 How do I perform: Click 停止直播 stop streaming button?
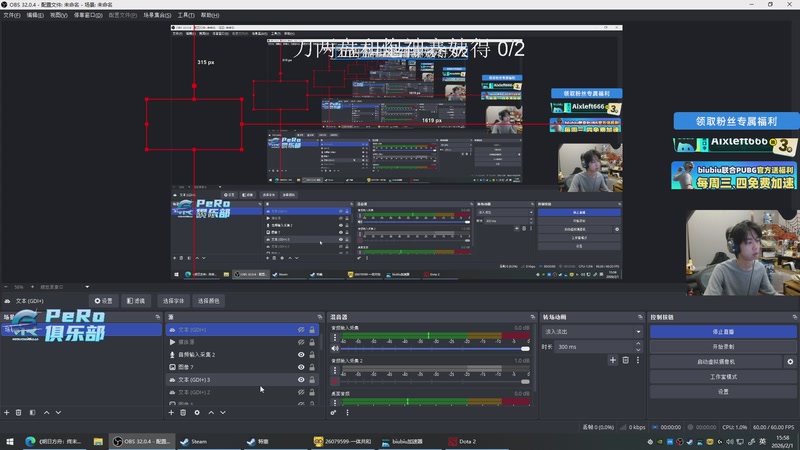pos(723,332)
